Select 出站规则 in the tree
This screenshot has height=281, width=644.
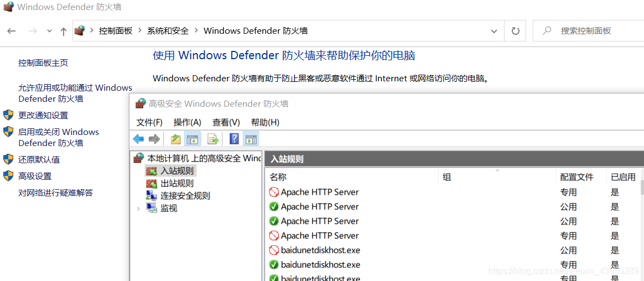(176, 183)
